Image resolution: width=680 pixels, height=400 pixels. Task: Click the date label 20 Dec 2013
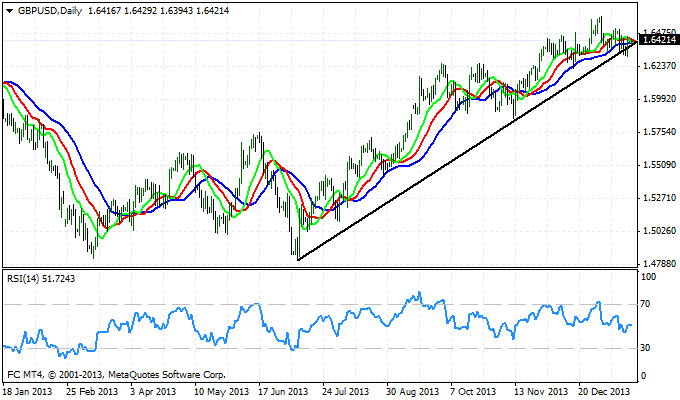[605, 391]
